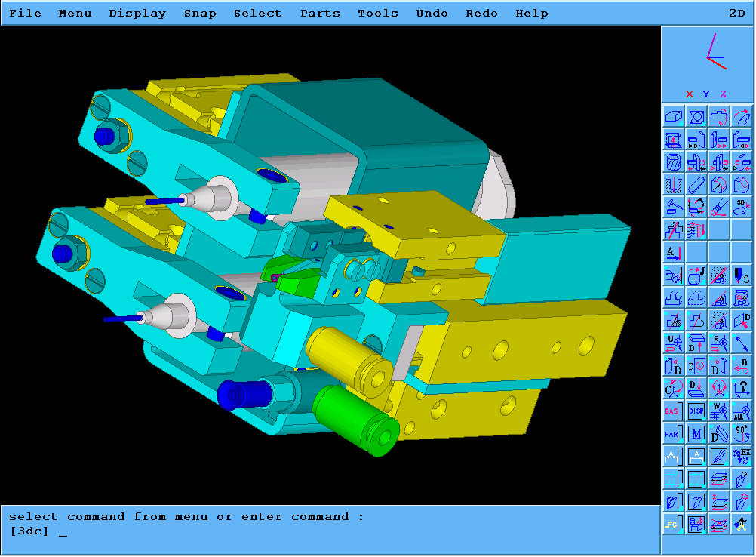Switch to 2D mode at top right
Screen dimensions: 756x557
coord(736,13)
